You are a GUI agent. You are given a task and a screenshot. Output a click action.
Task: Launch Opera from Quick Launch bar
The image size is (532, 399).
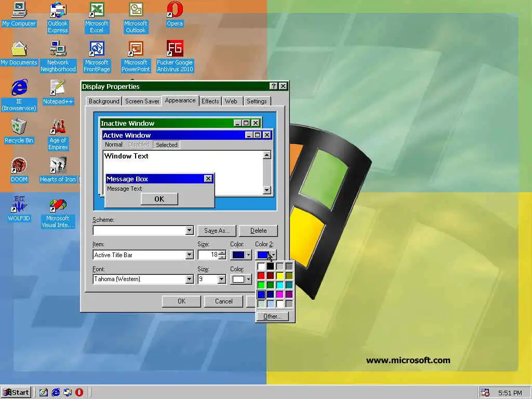pos(79,393)
